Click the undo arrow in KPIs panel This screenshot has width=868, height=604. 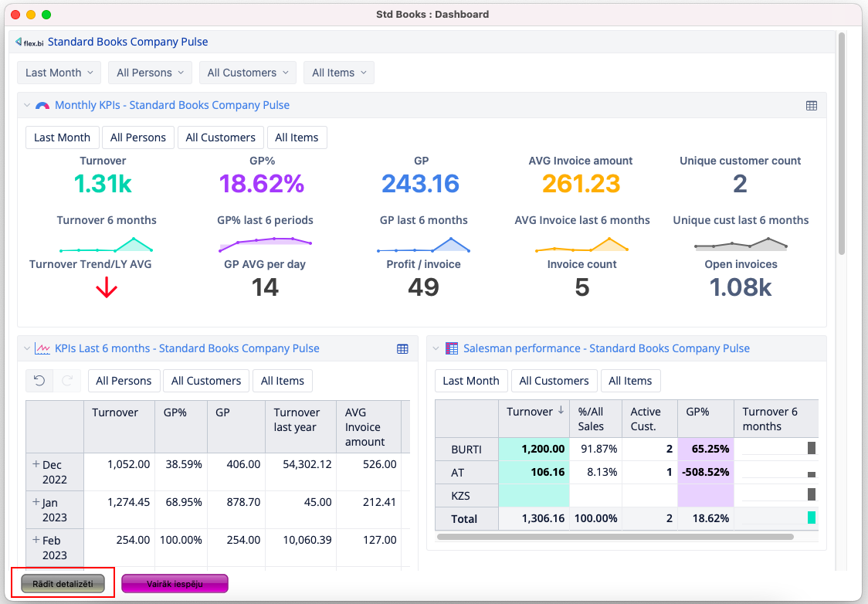[x=40, y=381]
